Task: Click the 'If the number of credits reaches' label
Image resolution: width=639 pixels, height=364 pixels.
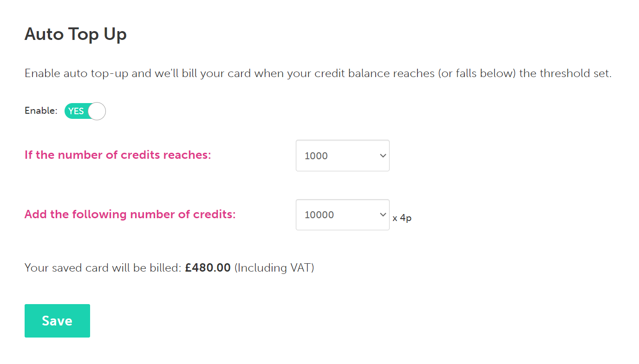Action: 117,155
